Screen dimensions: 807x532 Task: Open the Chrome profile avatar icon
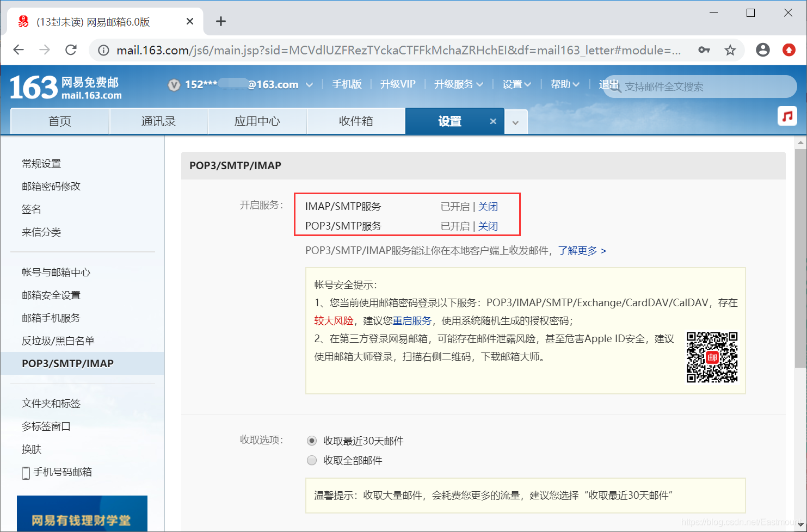click(x=763, y=50)
